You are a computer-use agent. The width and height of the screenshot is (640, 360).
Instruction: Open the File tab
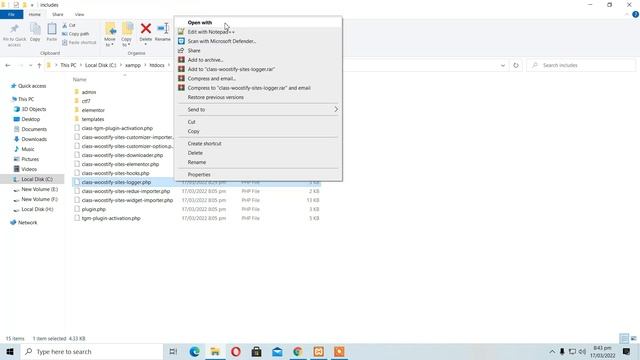pos(11,14)
